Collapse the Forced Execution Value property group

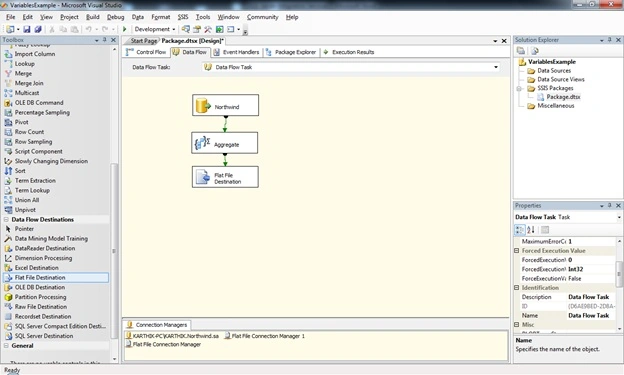pyautogui.click(x=517, y=251)
